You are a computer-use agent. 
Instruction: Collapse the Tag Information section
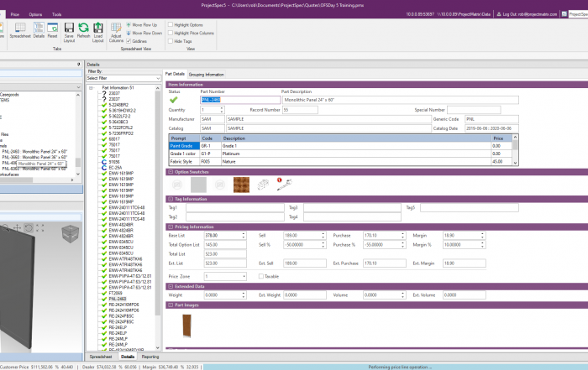tap(171, 199)
